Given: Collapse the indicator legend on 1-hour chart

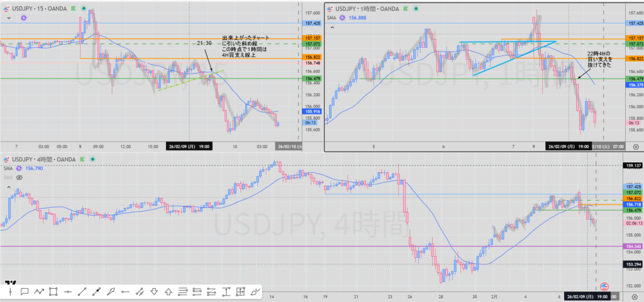Looking at the screenshot, I should (x=333, y=28).
